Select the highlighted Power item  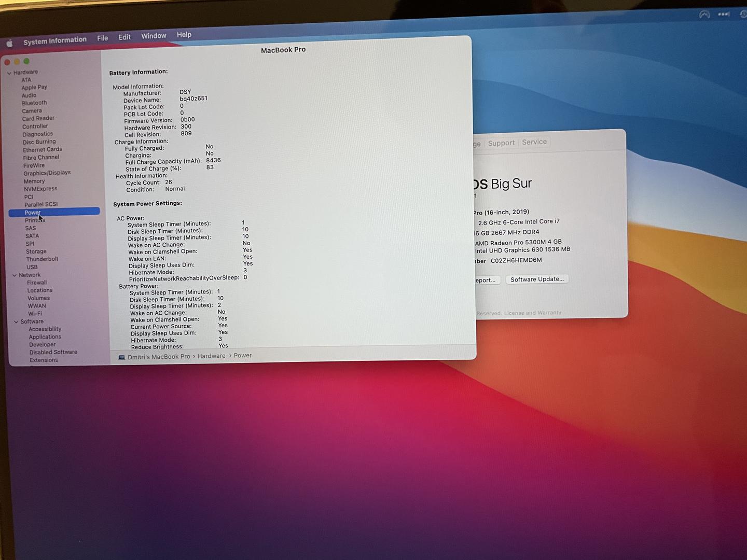click(x=54, y=212)
